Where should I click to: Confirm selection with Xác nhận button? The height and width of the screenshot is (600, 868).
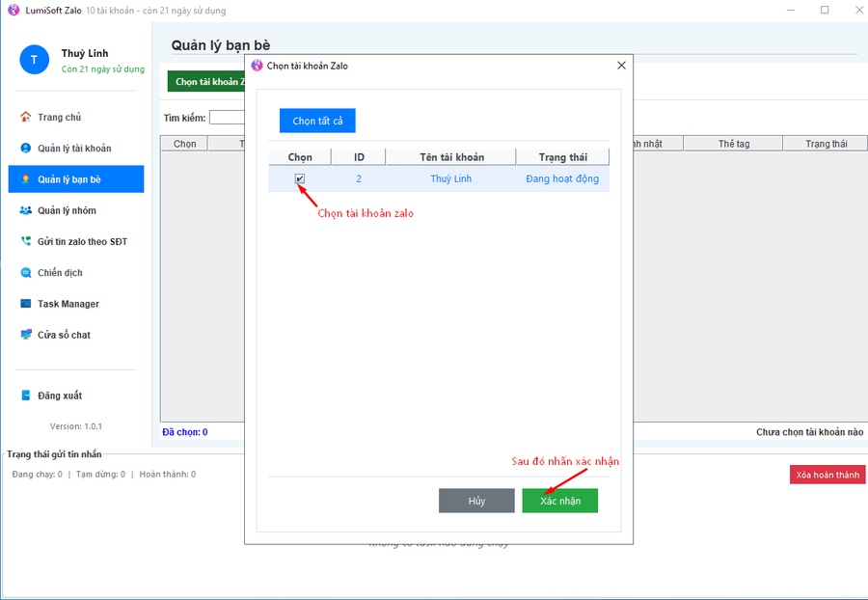559,501
